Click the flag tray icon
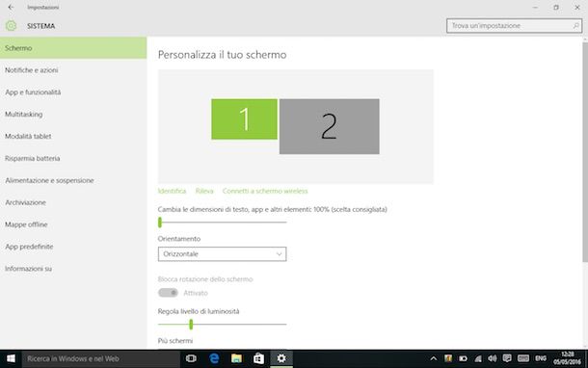 point(448,358)
